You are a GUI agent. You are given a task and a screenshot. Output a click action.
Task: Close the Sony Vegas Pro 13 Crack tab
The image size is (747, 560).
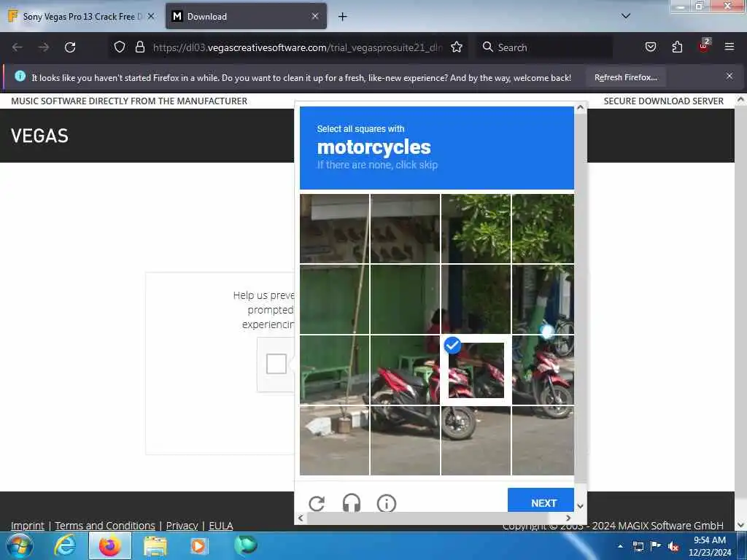[151, 16]
